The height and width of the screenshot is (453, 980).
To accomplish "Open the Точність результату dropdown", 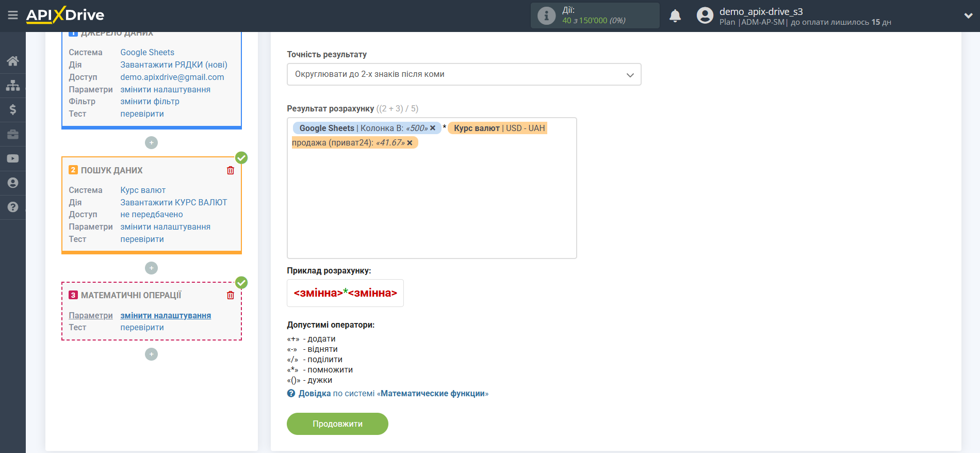I will pyautogui.click(x=464, y=74).
